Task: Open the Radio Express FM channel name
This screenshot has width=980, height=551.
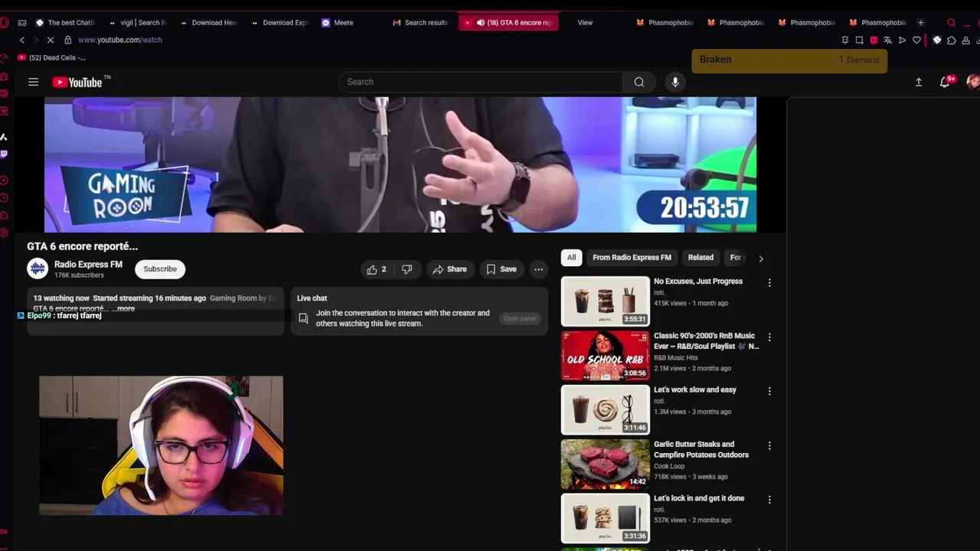Action: 88,265
